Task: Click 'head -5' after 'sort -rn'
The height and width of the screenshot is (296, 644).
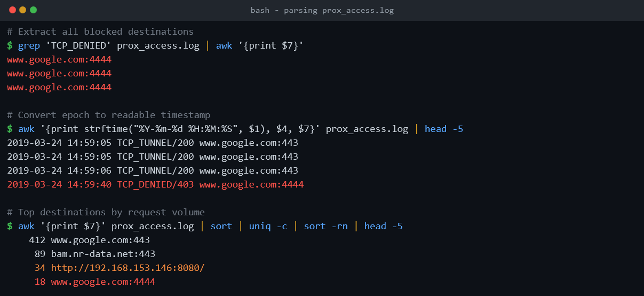Action: tap(384, 226)
